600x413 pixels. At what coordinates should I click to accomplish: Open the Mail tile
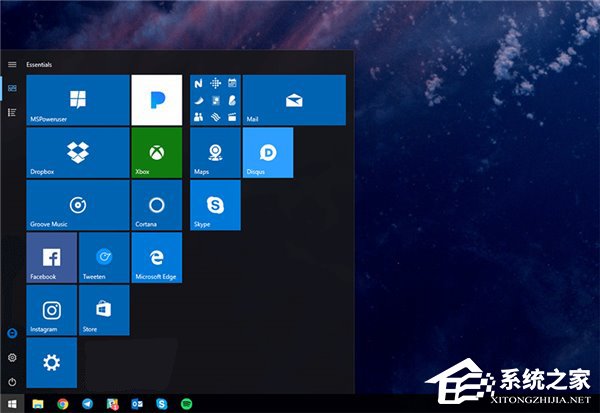[294, 100]
